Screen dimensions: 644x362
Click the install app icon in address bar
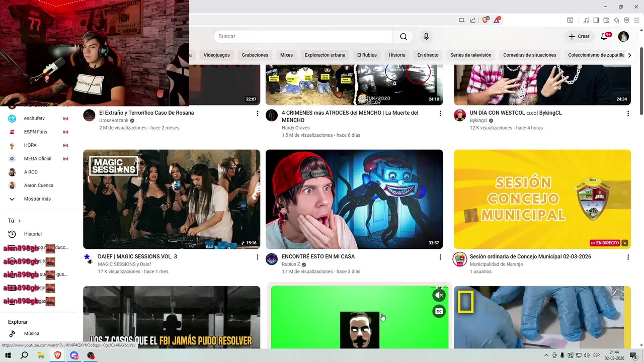click(x=461, y=20)
